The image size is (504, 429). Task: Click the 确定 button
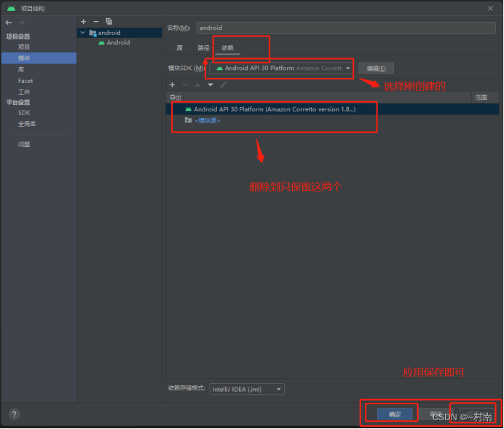(x=395, y=415)
